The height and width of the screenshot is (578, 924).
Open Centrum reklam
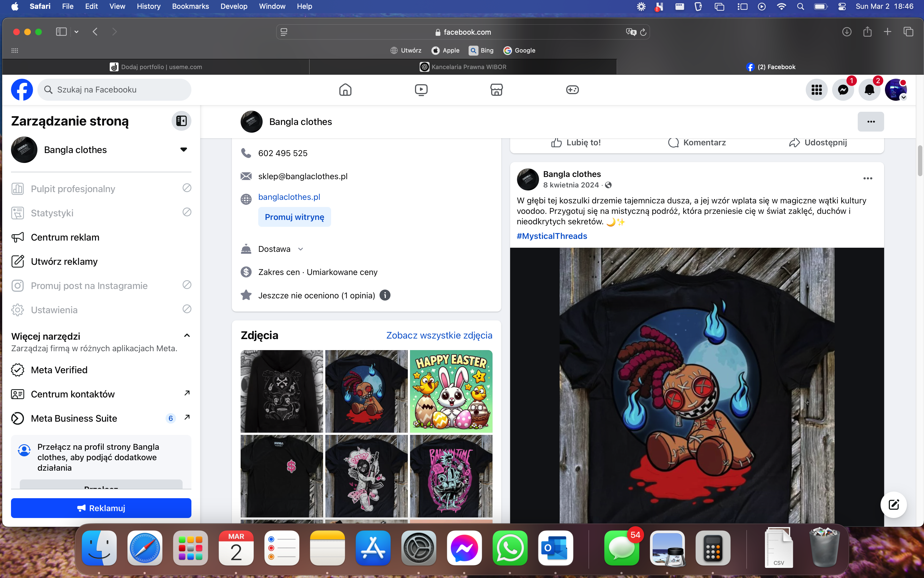point(101,237)
